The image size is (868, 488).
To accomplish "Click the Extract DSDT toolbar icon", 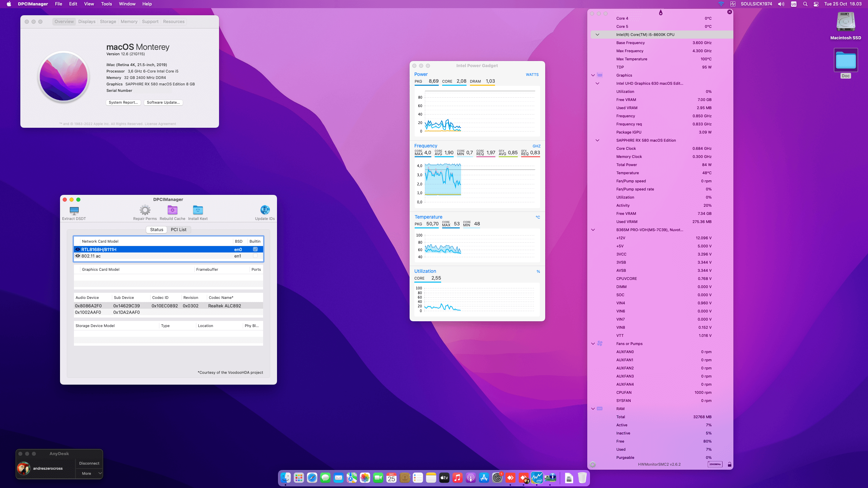I will pyautogui.click(x=74, y=210).
